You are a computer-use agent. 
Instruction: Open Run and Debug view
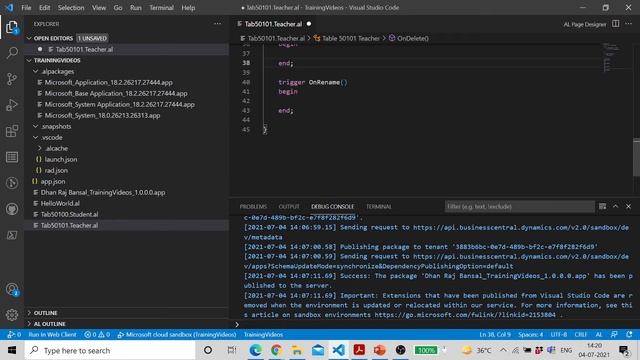[12, 105]
